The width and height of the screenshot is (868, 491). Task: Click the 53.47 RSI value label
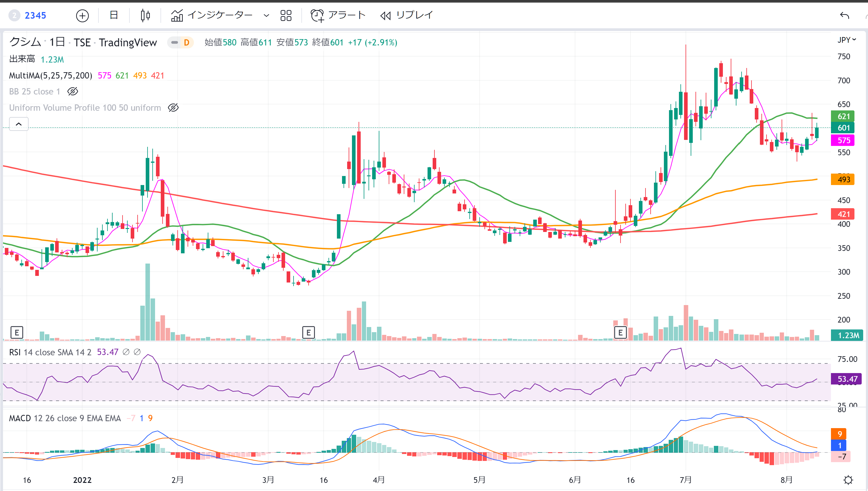click(846, 379)
